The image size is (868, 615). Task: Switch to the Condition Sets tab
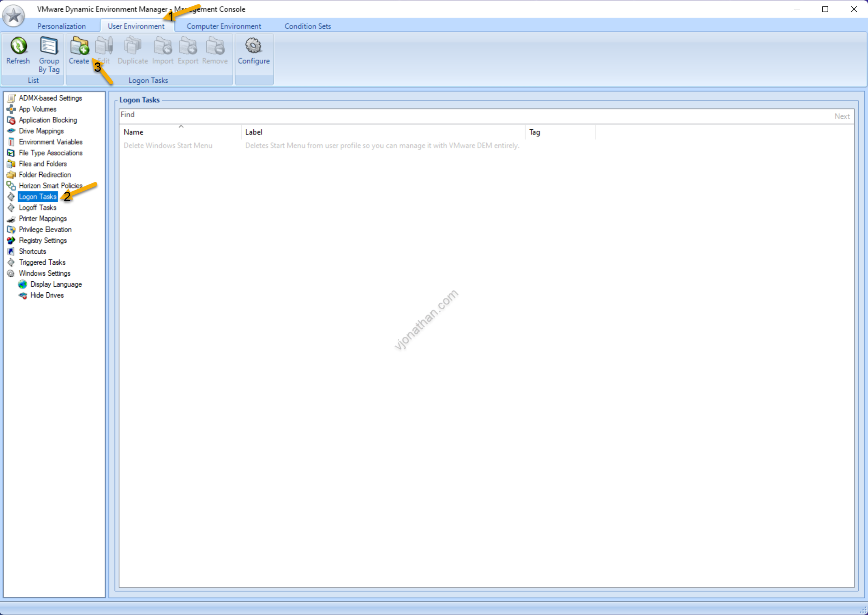pyautogui.click(x=308, y=26)
